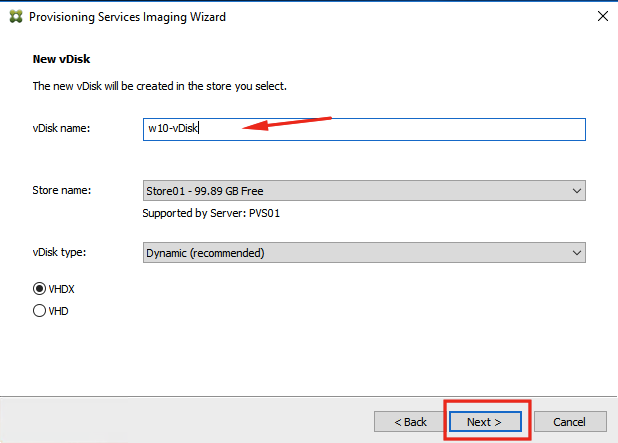Open the Dynamic (recommended) vDisk type combo box
The height and width of the screenshot is (443, 618).
(x=364, y=253)
